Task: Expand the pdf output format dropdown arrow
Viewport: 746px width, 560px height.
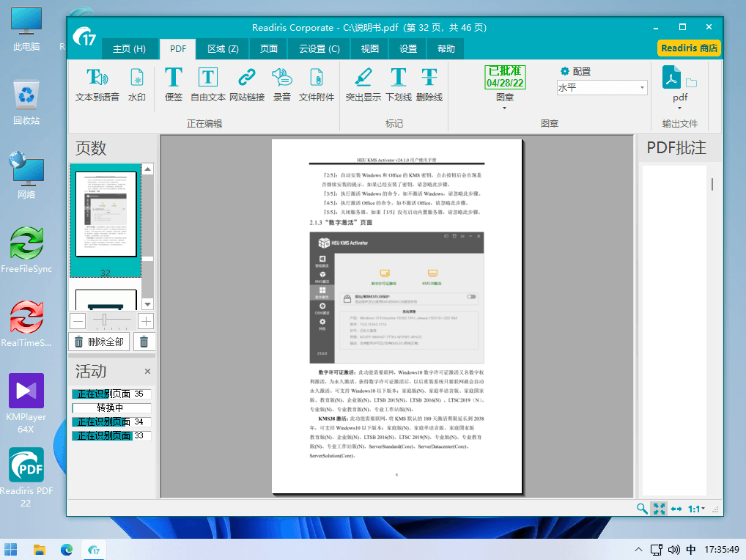Action: (680, 108)
